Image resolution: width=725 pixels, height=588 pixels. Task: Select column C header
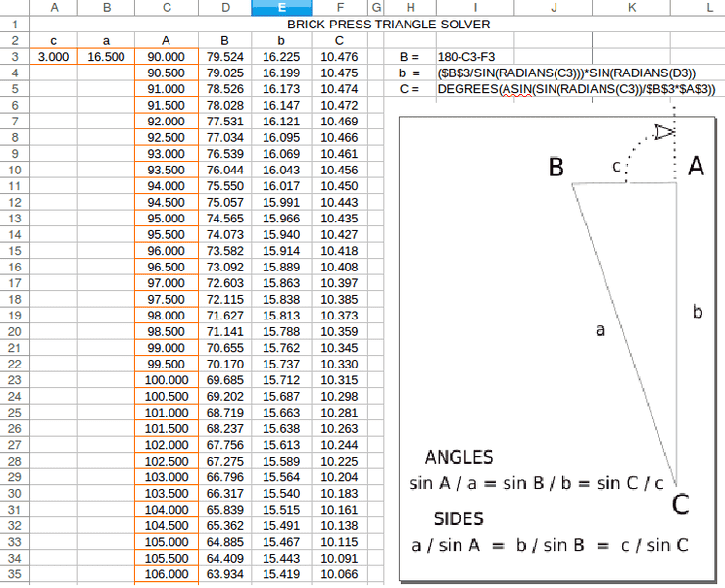tap(167, 8)
